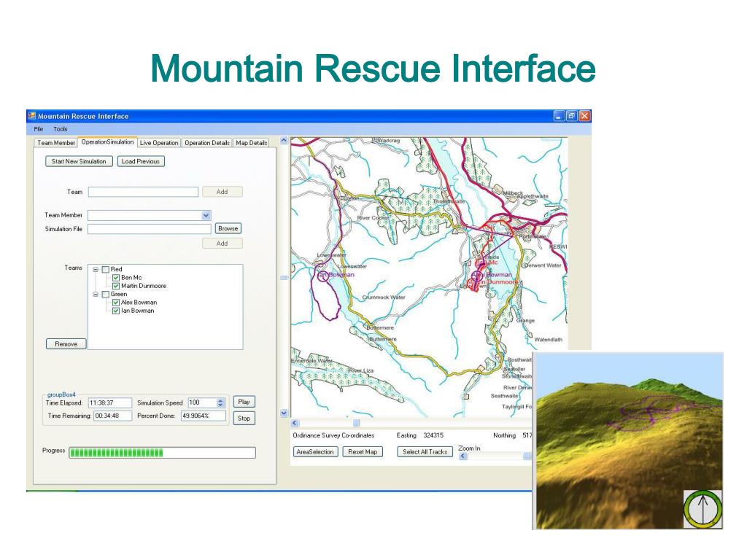
Task: Click the AreaSelection button
Action: 315,452
